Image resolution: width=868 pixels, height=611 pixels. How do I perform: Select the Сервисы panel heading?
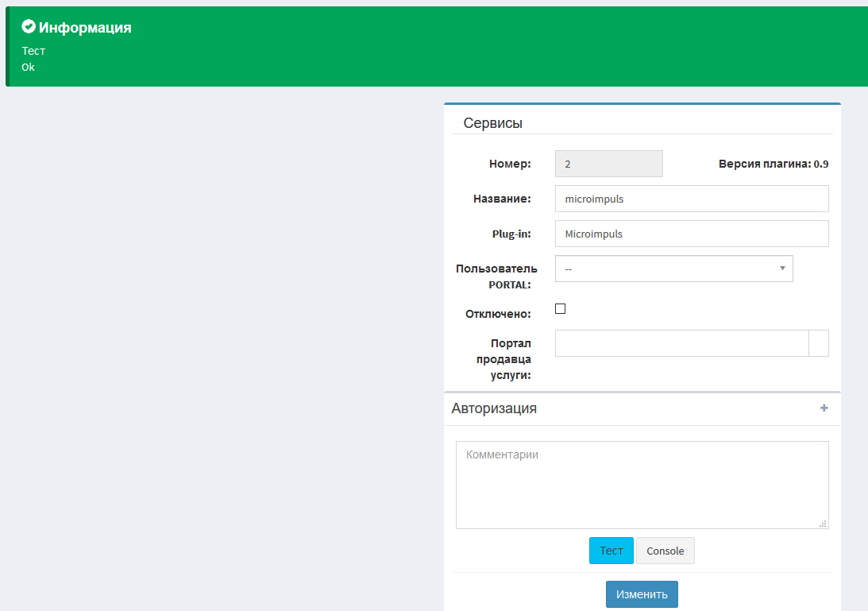[492, 123]
